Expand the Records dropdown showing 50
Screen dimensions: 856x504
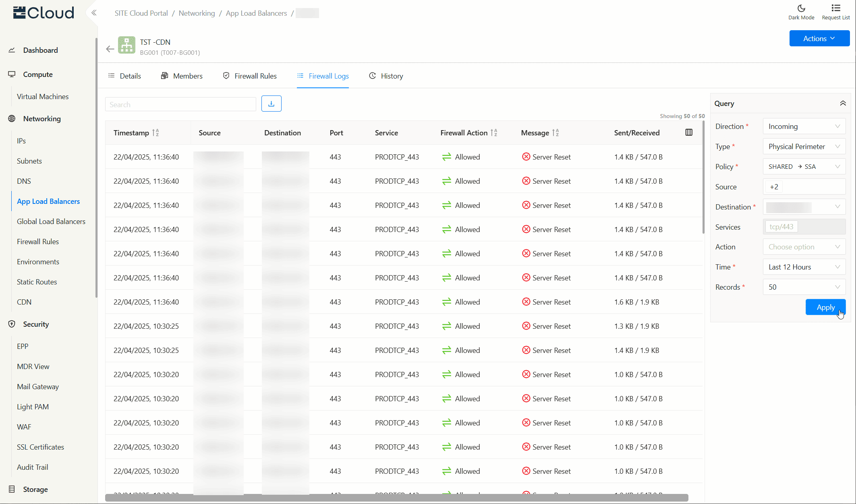pyautogui.click(x=804, y=287)
